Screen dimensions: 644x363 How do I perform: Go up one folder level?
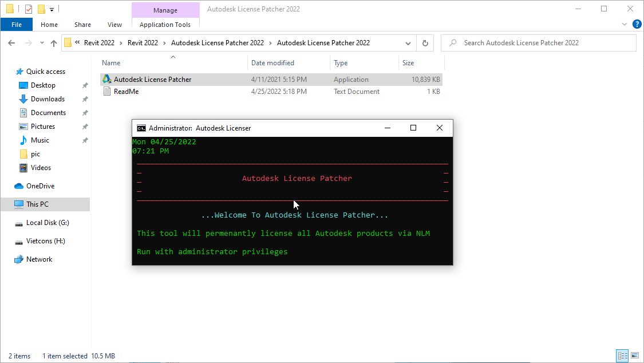[54, 43]
